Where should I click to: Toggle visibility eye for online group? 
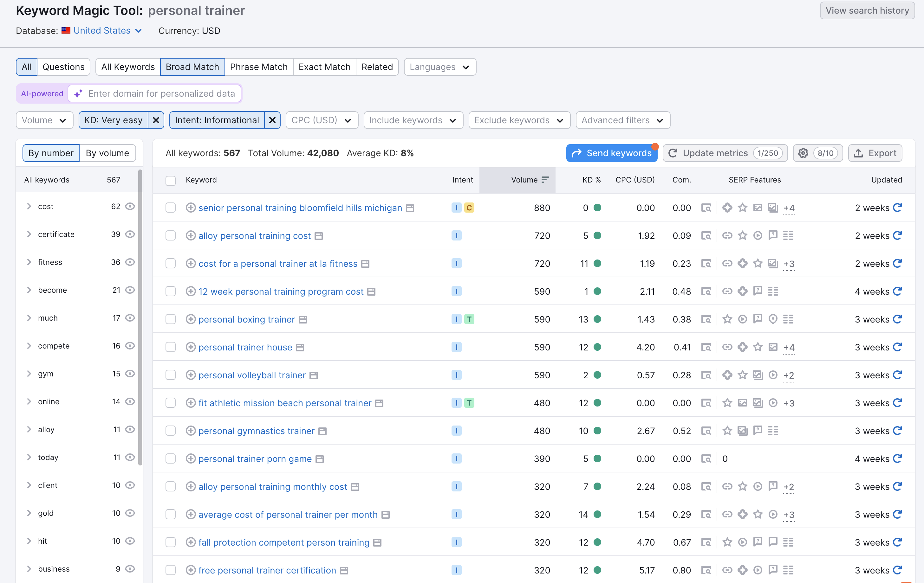[x=130, y=401]
